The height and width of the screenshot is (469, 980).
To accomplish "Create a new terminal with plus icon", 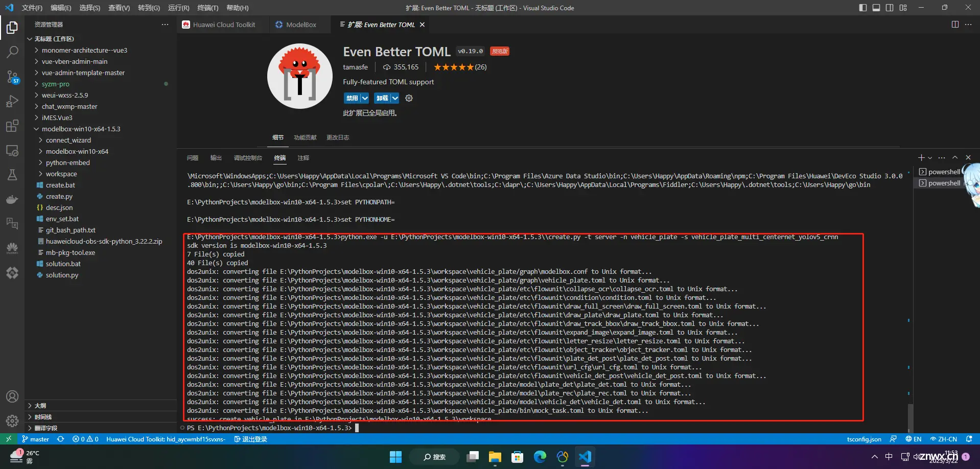I will (921, 157).
